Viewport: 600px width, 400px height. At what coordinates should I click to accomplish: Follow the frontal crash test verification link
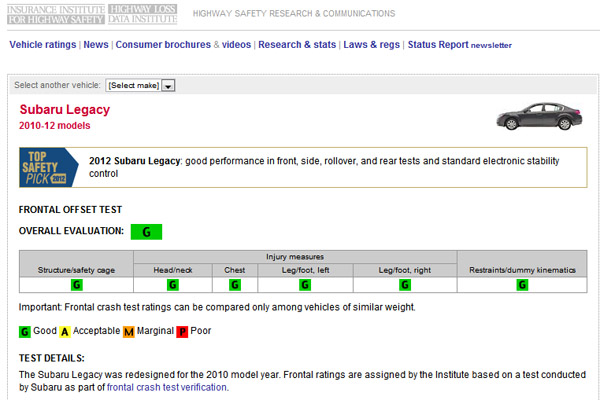167,387
